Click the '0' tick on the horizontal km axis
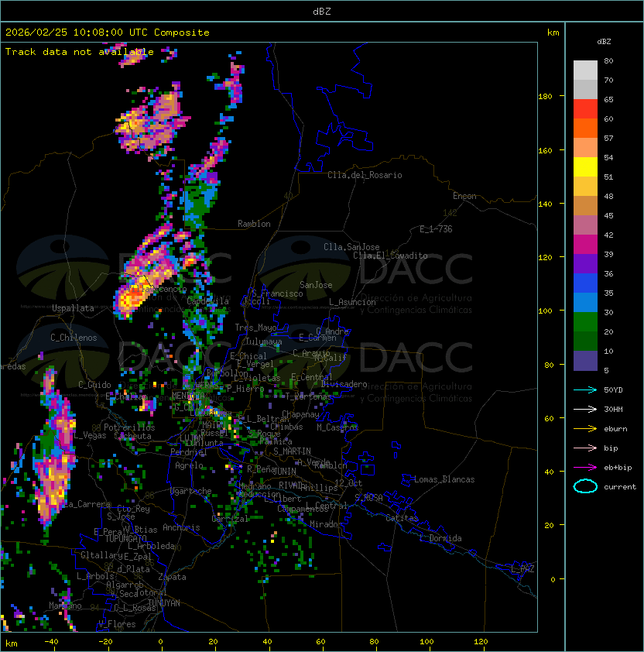 point(160,642)
